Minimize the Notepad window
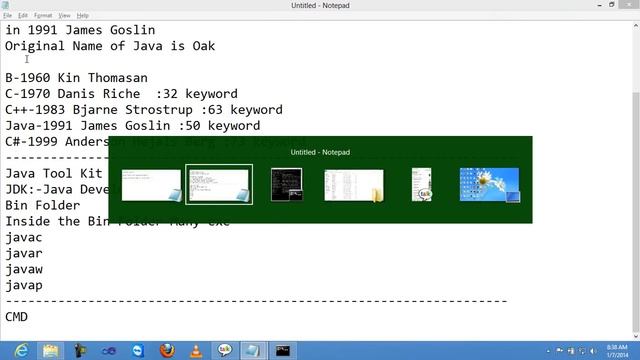Viewport: 640px width, 360px height. pyautogui.click(x=599, y=5)
